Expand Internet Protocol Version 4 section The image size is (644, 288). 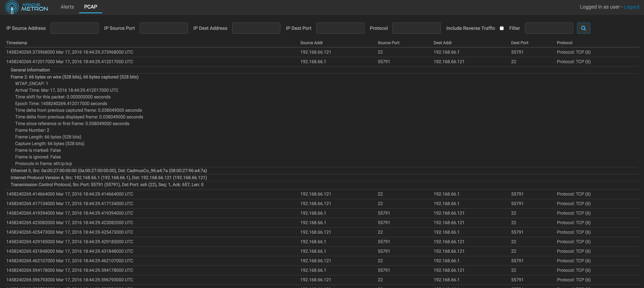pos(109,178)
